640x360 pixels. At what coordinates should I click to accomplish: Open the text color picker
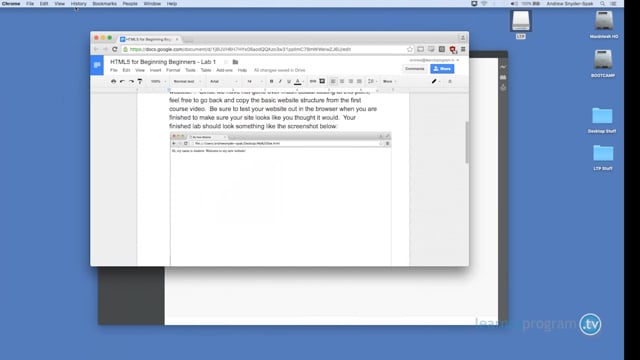(298, 82)
